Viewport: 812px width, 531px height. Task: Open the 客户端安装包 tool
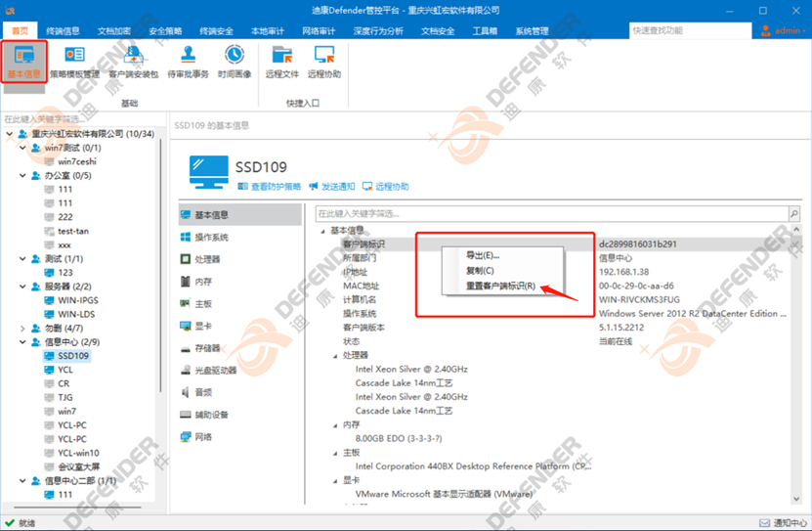coord(133,62)
